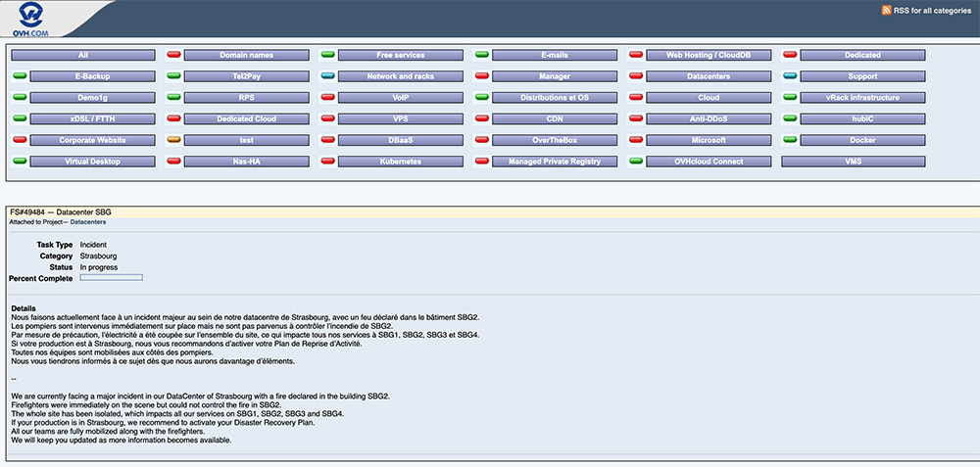Open the Tel2Pay category

click(246, 76)
